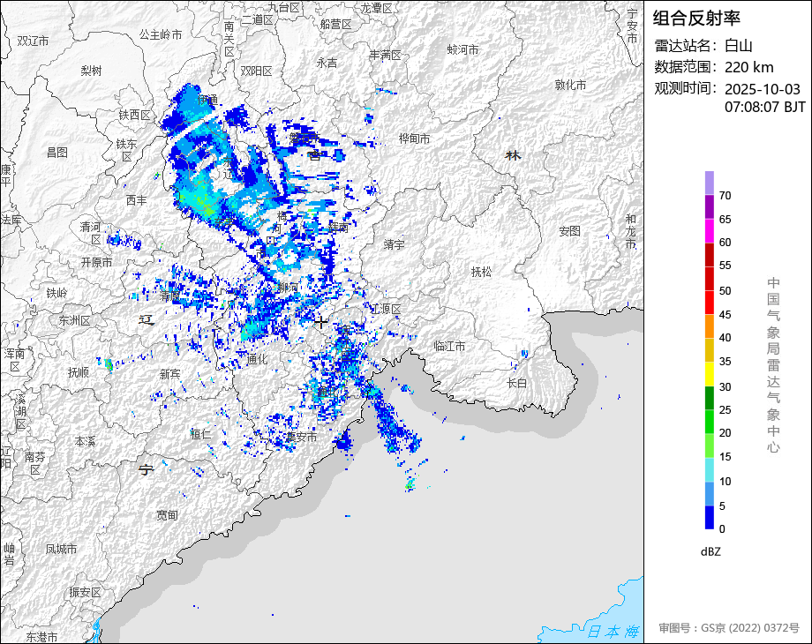
Task: Click the 长白 county label
Action: click(x=517, y=383)
